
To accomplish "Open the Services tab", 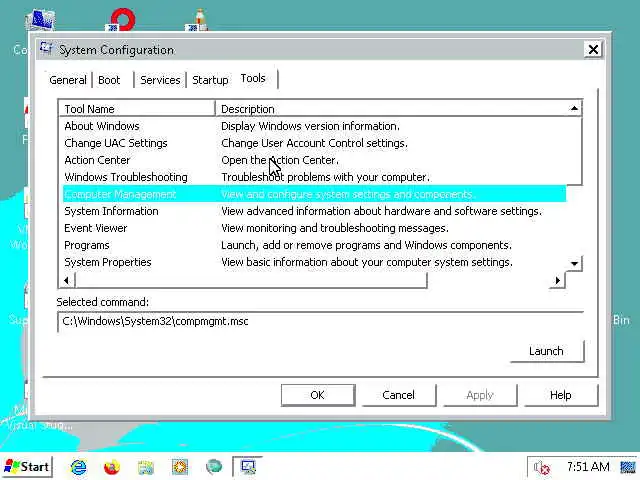I will 160,80.
